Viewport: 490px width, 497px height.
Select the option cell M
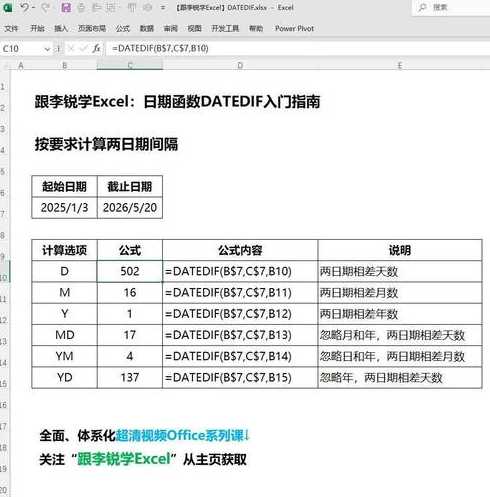64,293
